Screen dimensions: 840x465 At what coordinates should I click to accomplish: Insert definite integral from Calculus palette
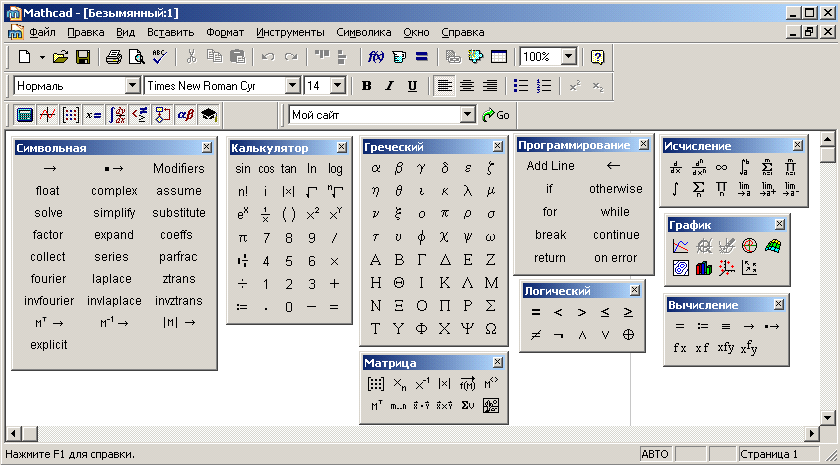744,166
